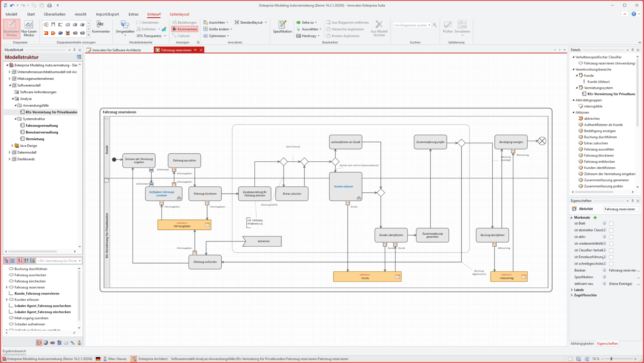644x363 pixels.
Task: Click the help question mark icon
Action: pos(634,14)
